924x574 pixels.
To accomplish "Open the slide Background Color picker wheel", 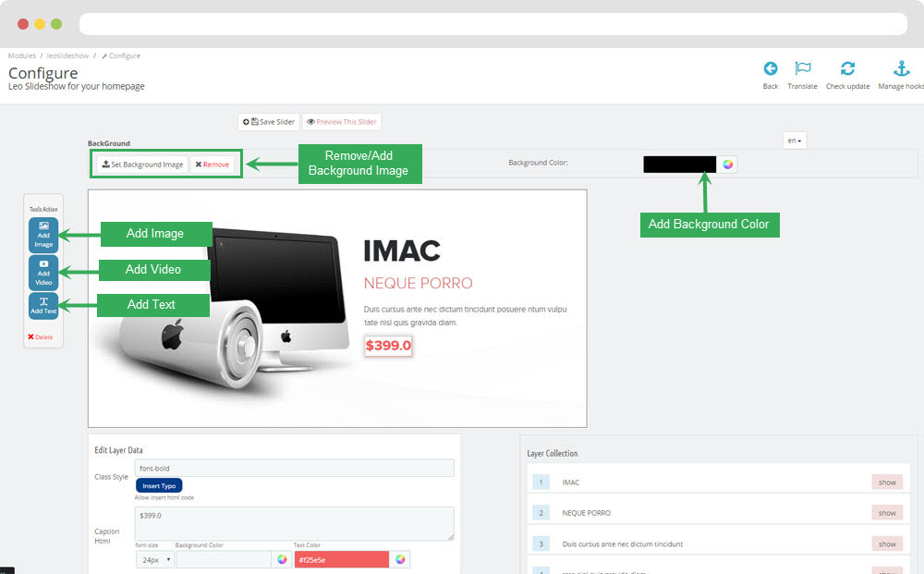I will click(x=728, y=165).
